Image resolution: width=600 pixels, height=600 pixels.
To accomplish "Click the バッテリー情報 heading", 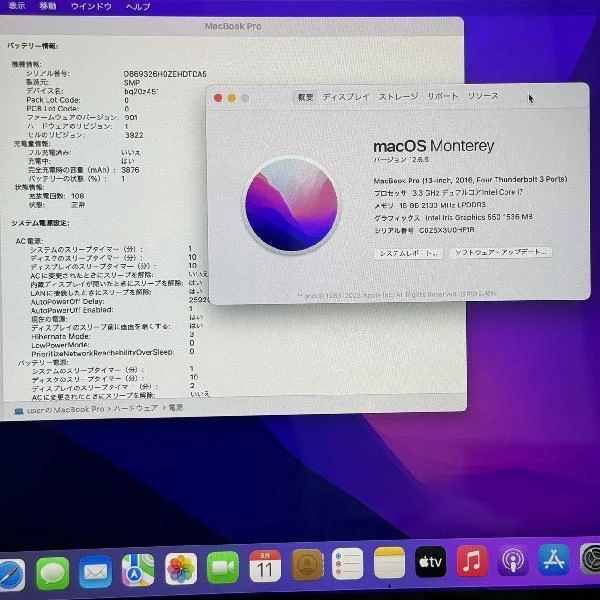I will click(33, 46).
